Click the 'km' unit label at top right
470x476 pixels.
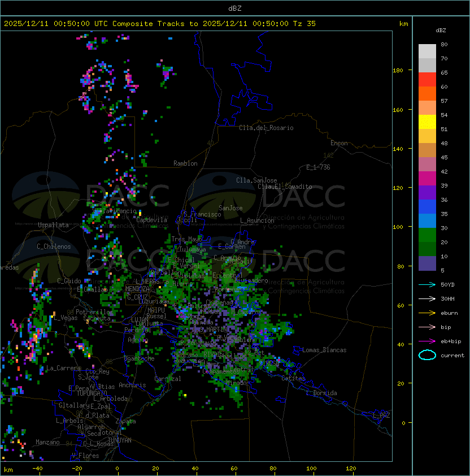click(403, 24)
